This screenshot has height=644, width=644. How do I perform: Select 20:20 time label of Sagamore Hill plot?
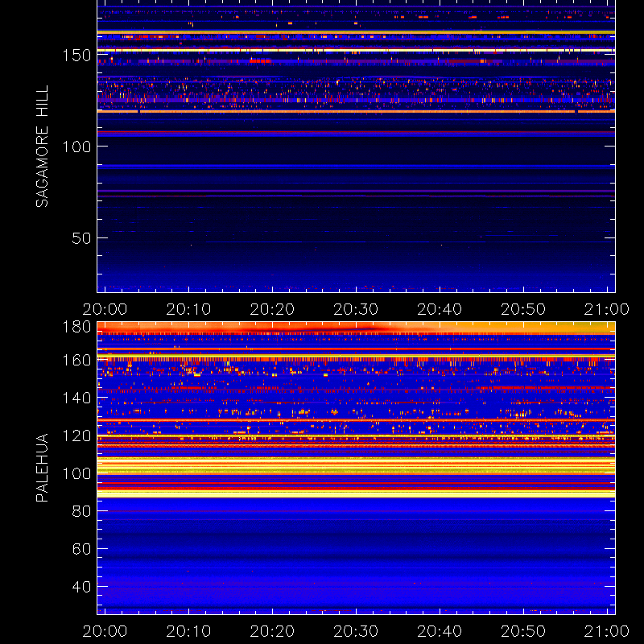pyautogui.click(x=272, y=309)
